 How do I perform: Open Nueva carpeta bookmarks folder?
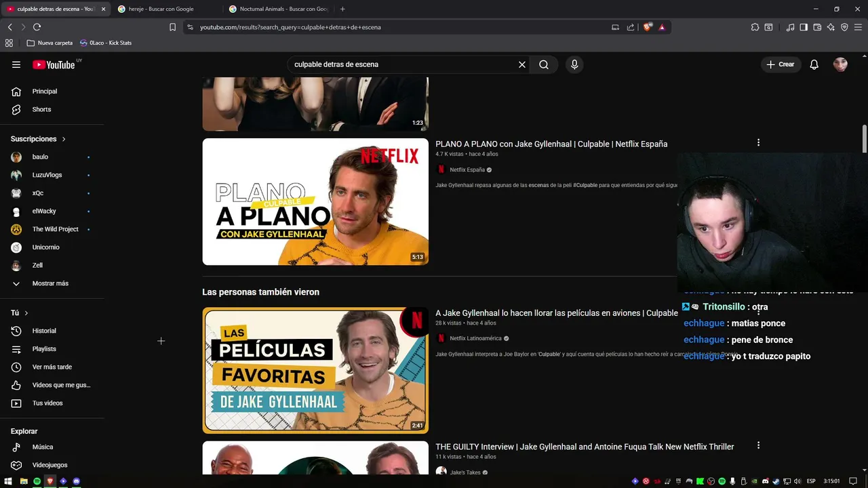point(50,43)
